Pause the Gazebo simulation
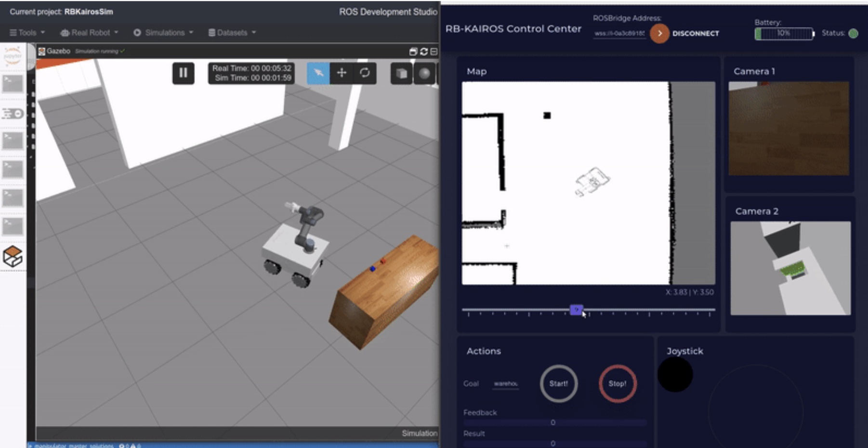This screenshot has width=868, height=448. coord(184,73)
